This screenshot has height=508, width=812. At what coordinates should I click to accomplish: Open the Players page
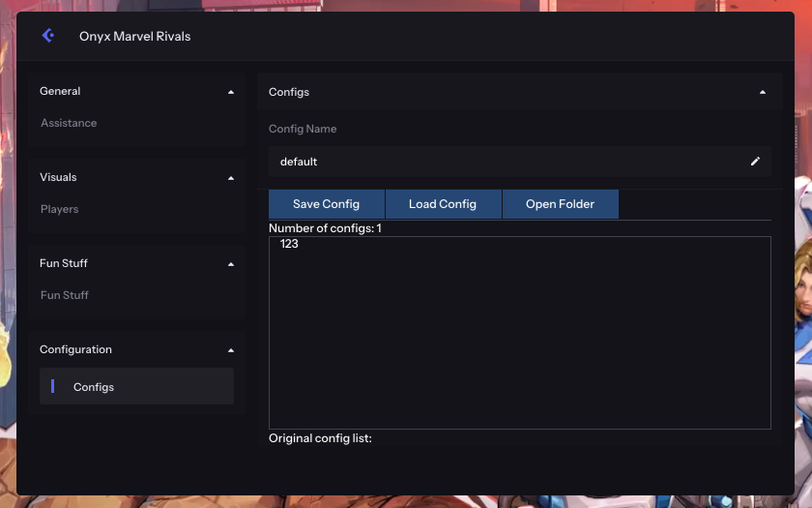point(60,209)
